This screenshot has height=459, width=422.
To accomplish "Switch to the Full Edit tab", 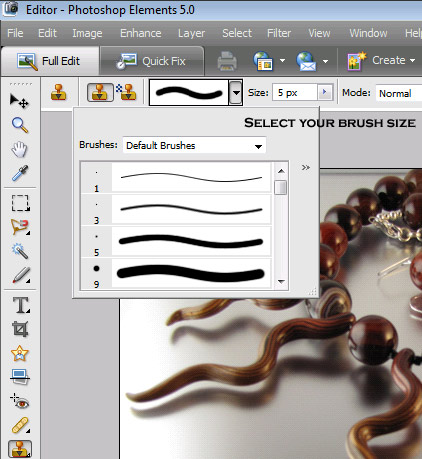I will coord(50,61).
